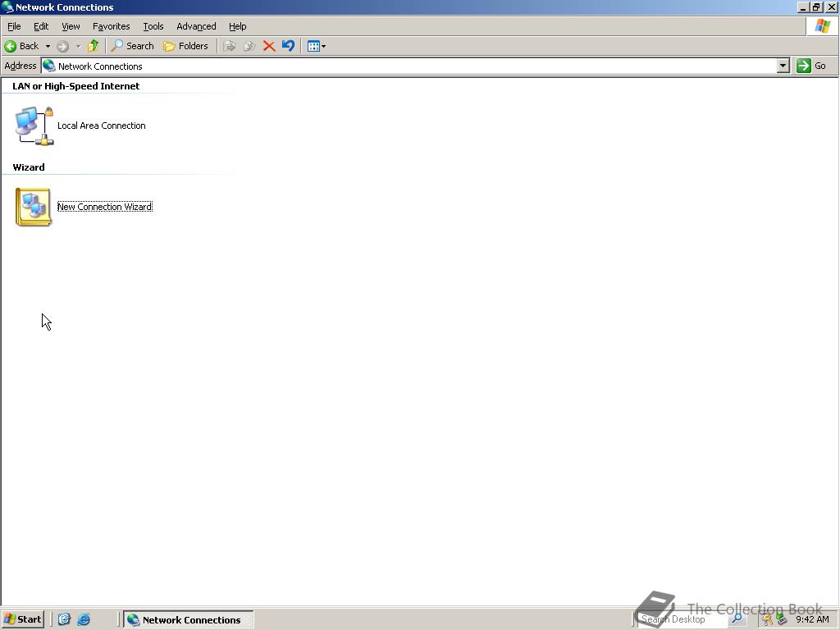Open the File menu
The height and width of the screenshot is (630, 840).
coord(14,26)
